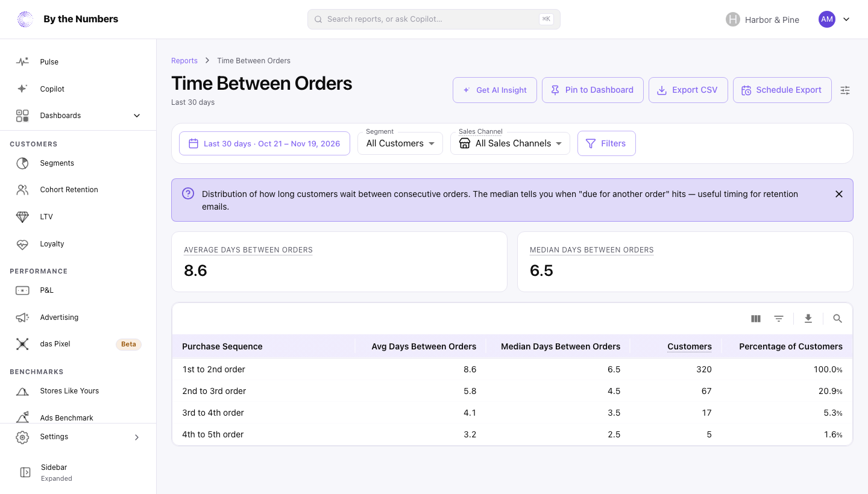Click the Get AI Insight button
Screen dimensions: 868x494
495,90
